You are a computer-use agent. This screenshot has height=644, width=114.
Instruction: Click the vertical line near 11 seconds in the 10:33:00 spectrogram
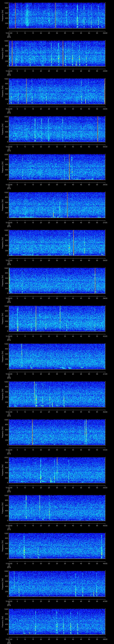[x=26, y=91]
